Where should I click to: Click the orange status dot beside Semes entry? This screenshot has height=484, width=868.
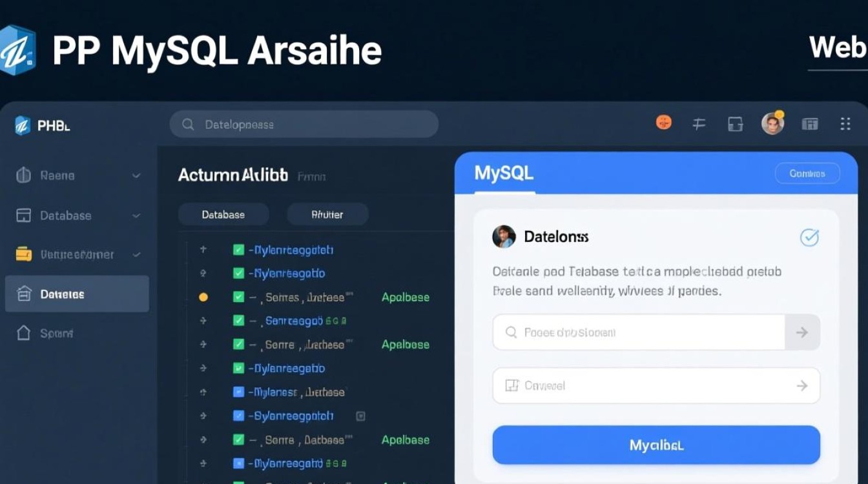tap(203, 297)
